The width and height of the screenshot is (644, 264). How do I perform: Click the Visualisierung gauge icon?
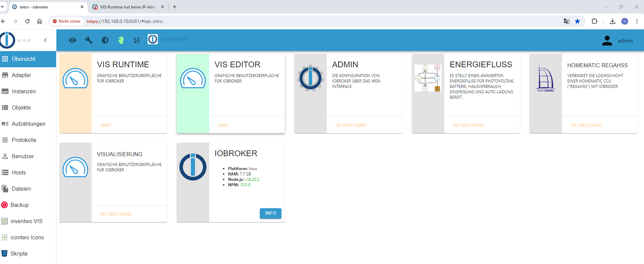click(x=75, y=167)
